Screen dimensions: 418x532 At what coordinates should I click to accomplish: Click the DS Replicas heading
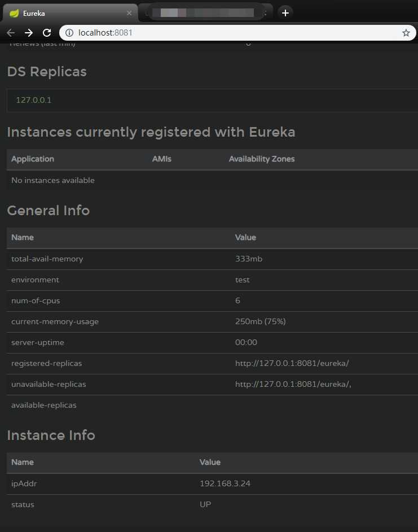click(x=47, y=72)
